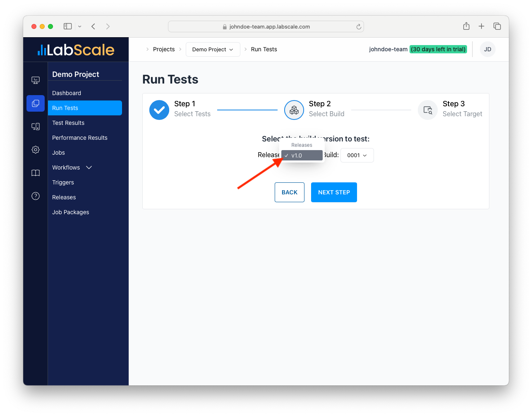This screenshot has width=532, height=416.
Task: Open the help question mark icon
Action: point(36,196)
